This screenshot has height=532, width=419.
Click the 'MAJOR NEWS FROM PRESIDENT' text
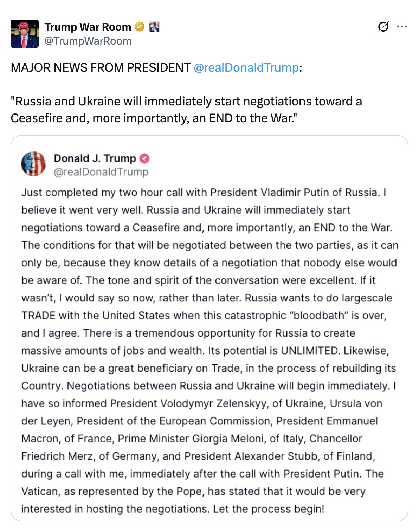pyautogui.click(x=101, y=67)
